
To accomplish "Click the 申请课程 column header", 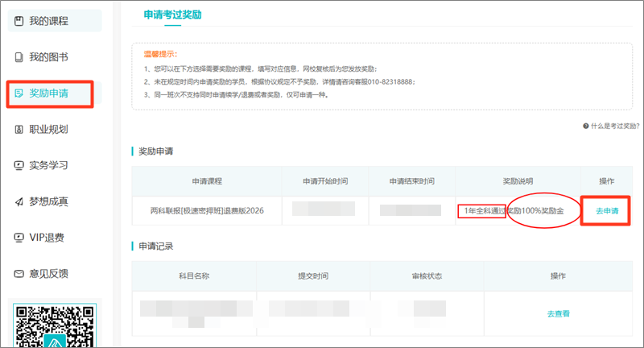I will tap(207, 181).
